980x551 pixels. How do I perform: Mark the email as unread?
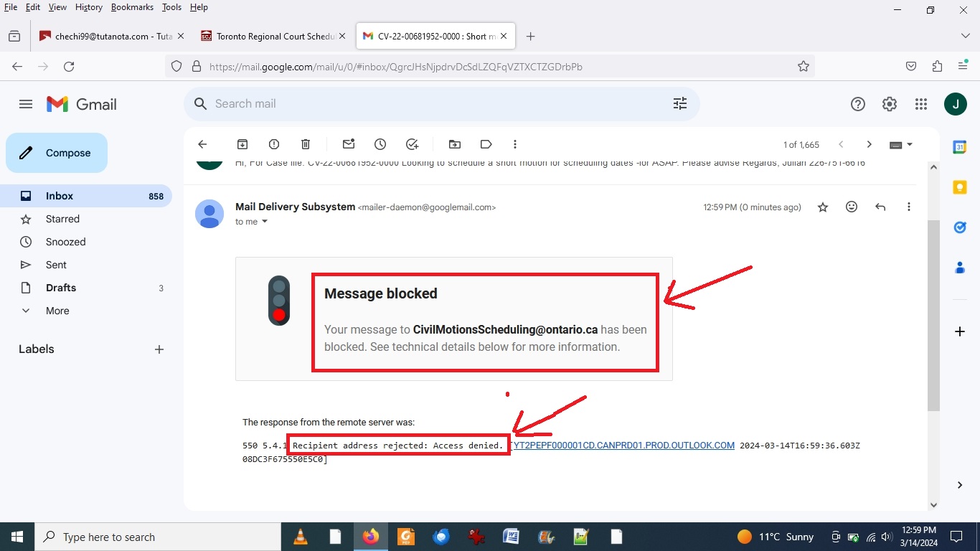349,144
